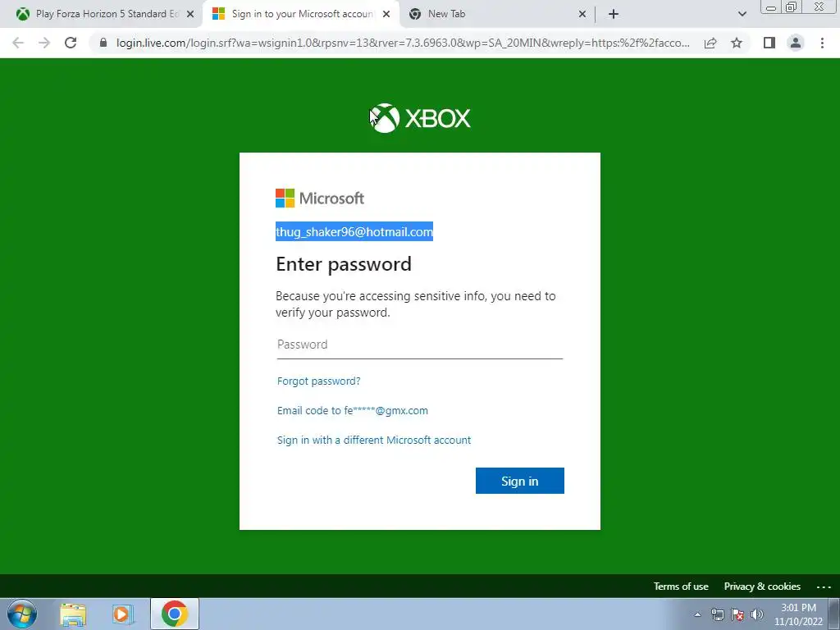The height and width of the screenshot is (630, 840).
Task: Open the Chrome three-dot menu
Action: point(822,43)
